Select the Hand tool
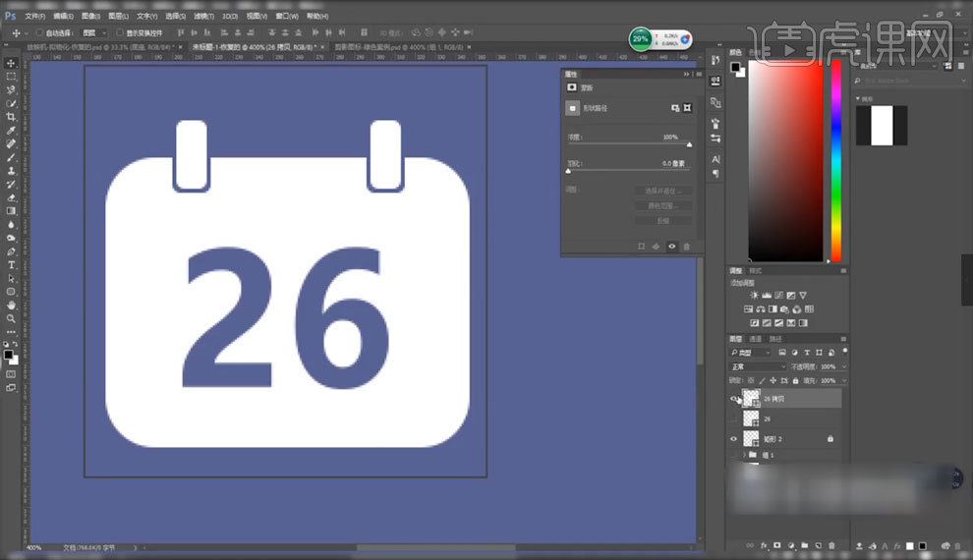The image size is (973, 560). coord(11,306)
